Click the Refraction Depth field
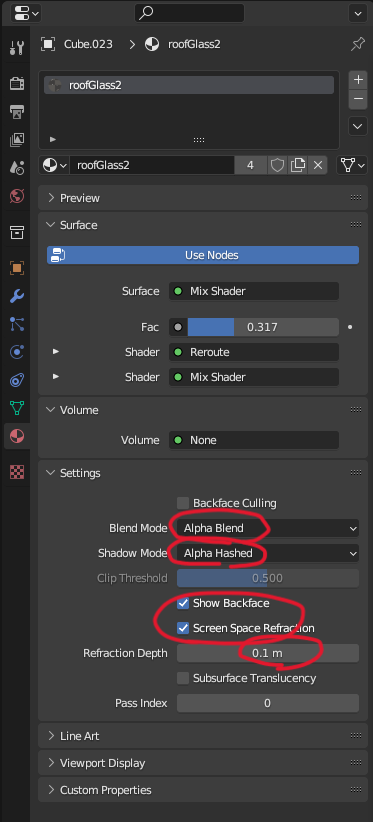Viewport: 373px width, 822px height. click(x=268, y=653)
